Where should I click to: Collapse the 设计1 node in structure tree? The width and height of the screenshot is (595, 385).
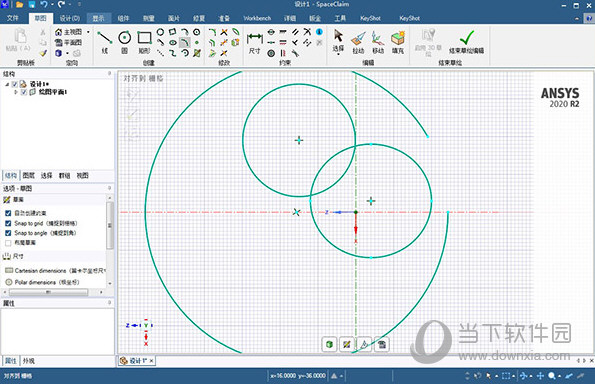[x=7, y=84]
